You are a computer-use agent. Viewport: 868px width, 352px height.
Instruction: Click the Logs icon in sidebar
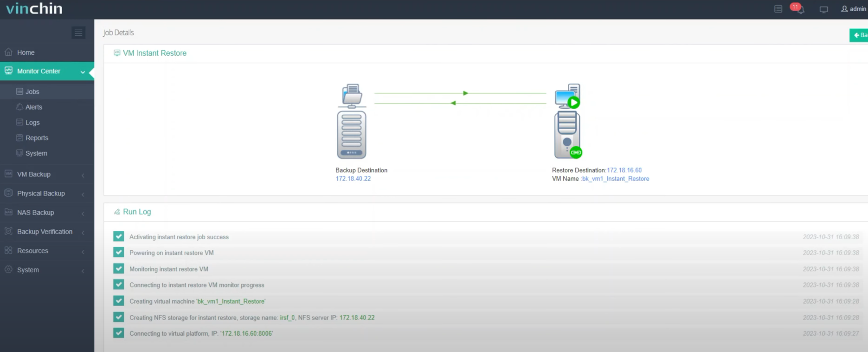pyautogui.click(x=19, y=122)
